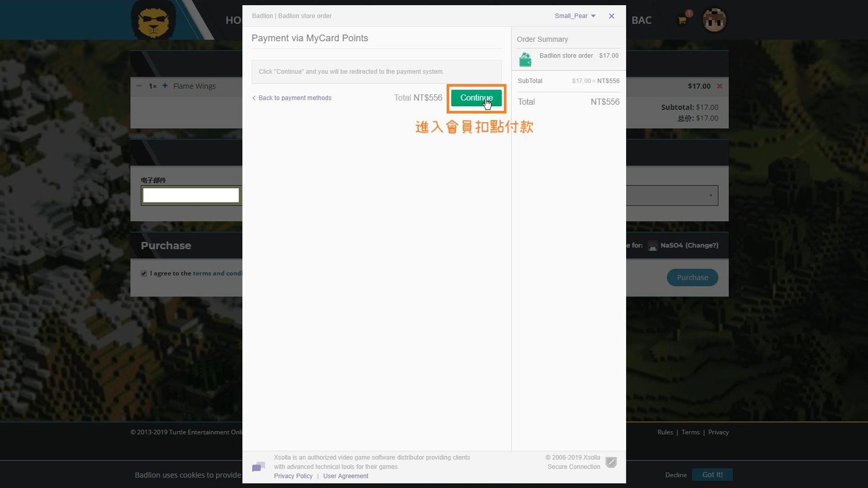
Task: Open the shopping cart icon in header
Action: pos(682,21)
